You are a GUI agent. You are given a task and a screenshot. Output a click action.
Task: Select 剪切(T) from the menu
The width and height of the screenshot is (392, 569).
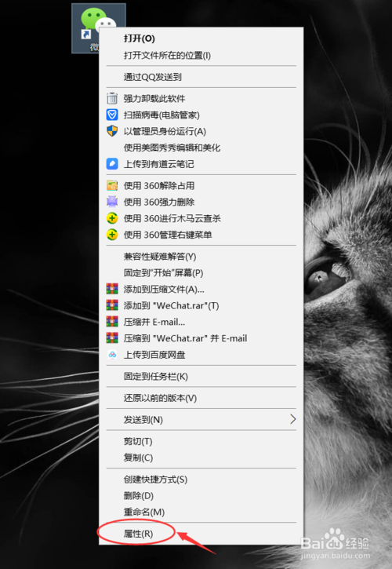pos(201,441)
